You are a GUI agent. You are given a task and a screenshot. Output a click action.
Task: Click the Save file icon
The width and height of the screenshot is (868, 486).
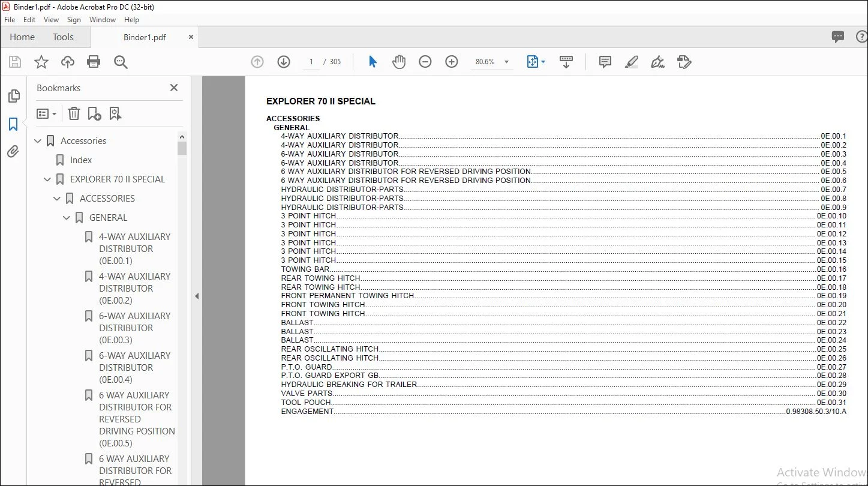[15, 62]
